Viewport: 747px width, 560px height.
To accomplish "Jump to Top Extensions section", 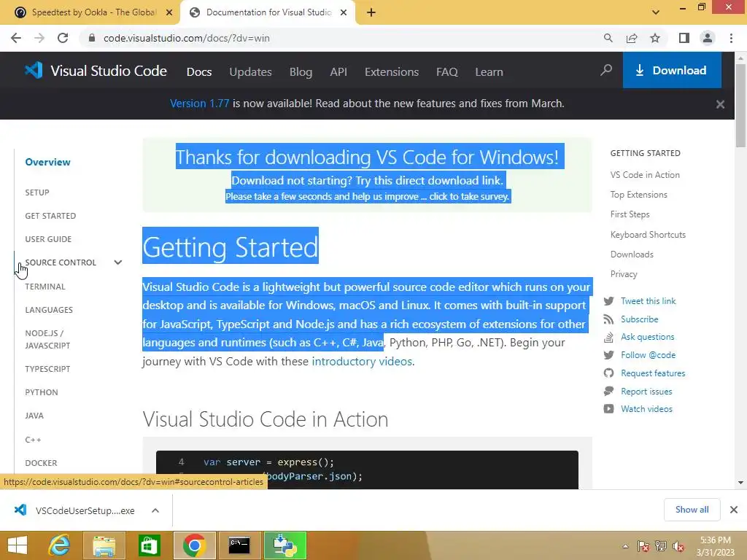I will [639, 195].
